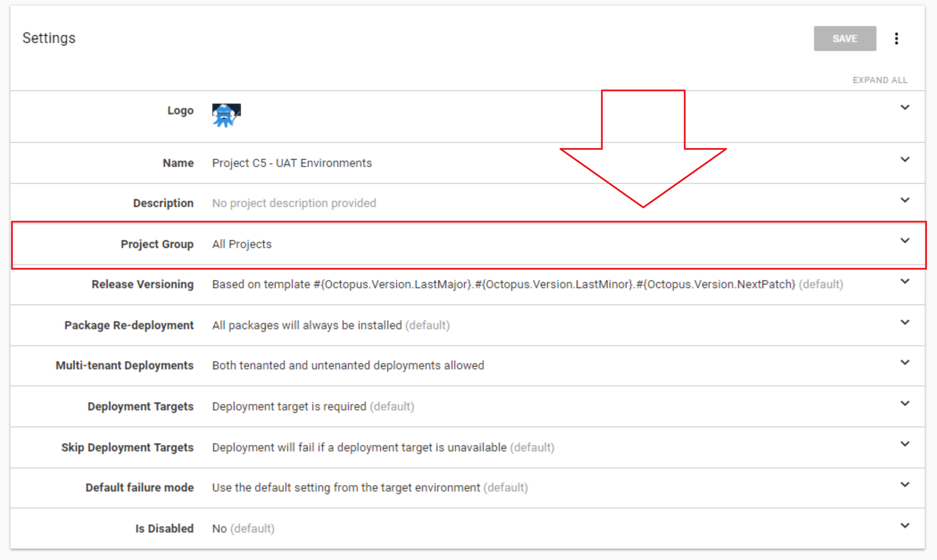Expand the Package Re-deployment section

pyautogui.click(x=905, y=322)
